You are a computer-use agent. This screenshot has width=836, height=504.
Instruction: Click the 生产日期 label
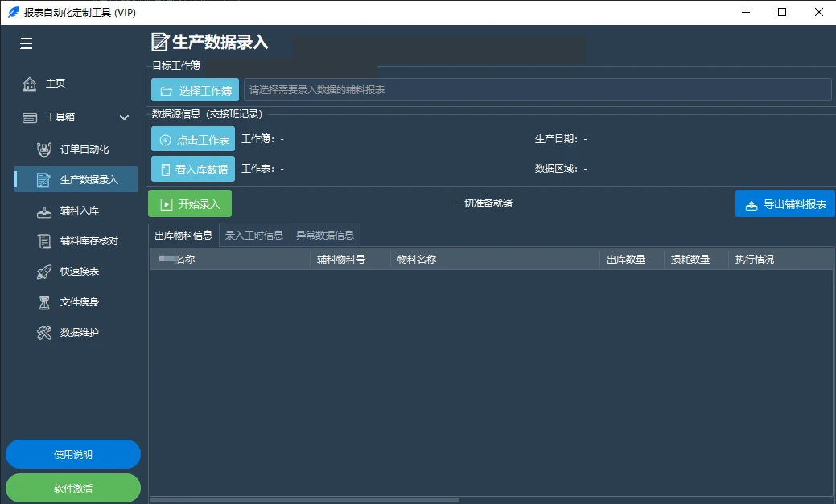557,138
